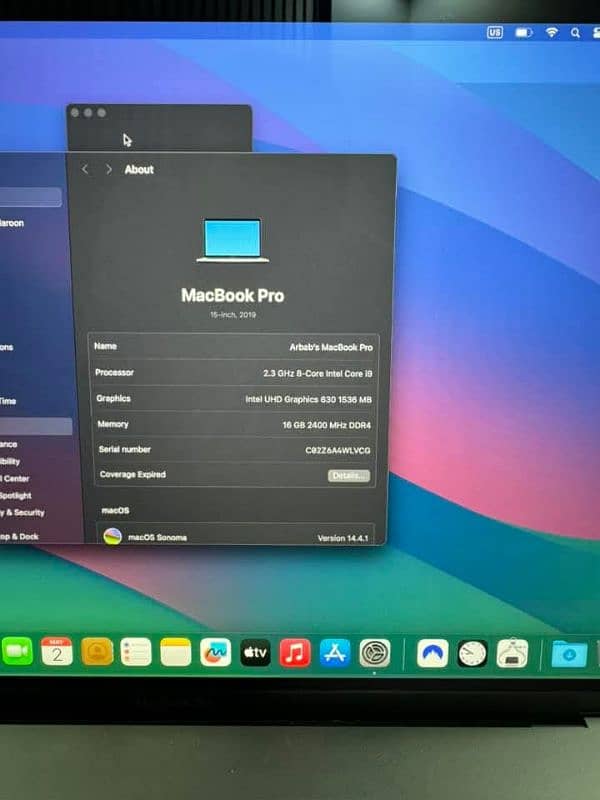
Task: Launch Calendar app in the dock
Action: pyautogui.click(x=57, y=652)
